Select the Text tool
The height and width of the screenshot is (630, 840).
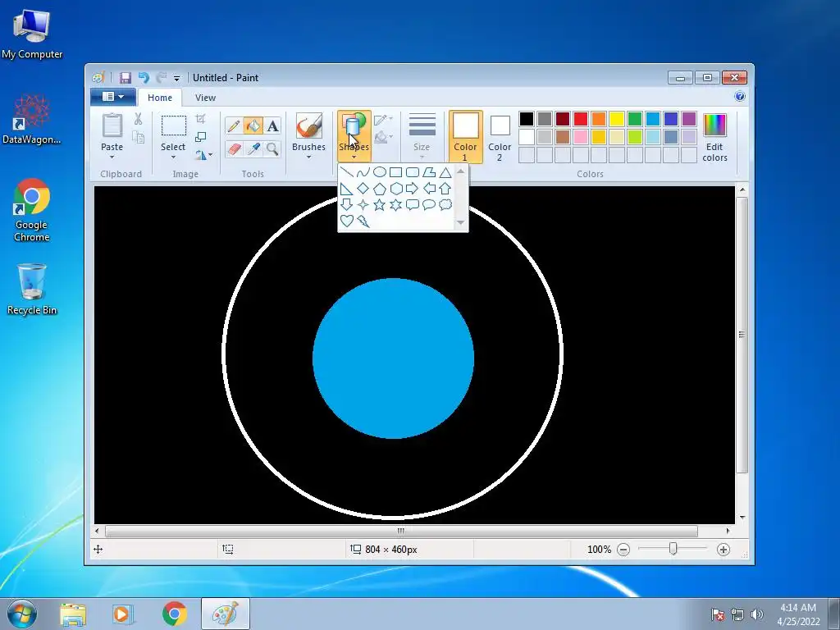pyautogui.click(x=272, y=126)
